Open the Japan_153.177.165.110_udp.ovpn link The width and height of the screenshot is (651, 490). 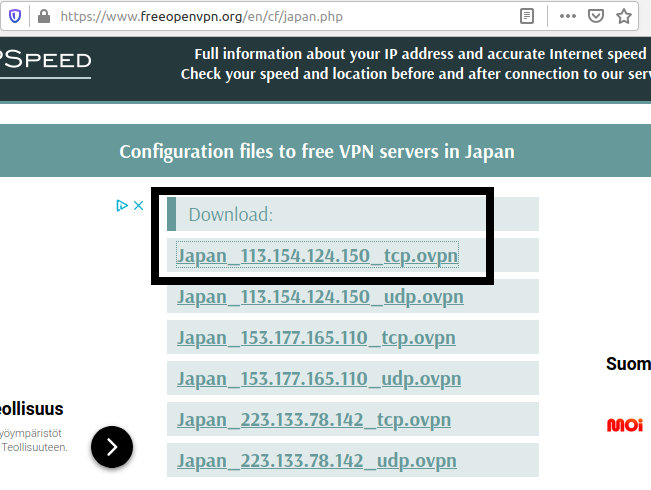click(x=319, y=379)
